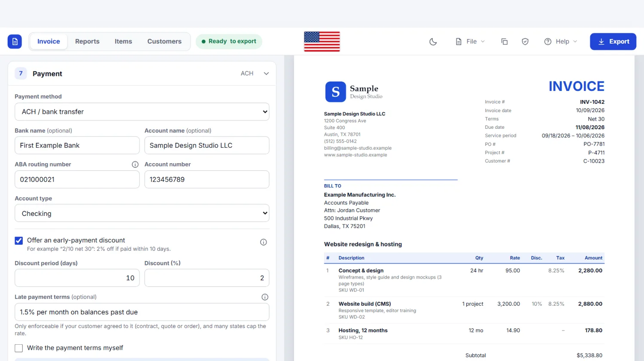Click invoice number INV-1042

coord(592,102)
